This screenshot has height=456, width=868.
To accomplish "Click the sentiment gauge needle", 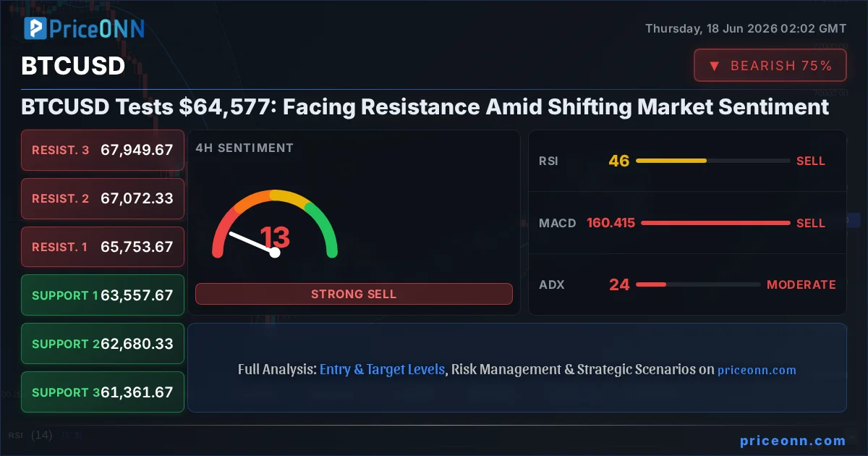I will (x=252, y=242).
